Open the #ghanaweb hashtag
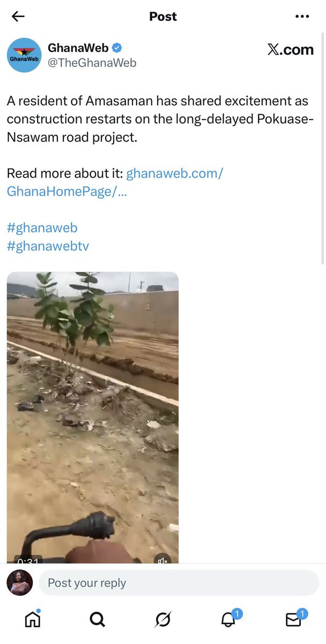Viewport: 326px width, 644px height. tap(42, 228)
